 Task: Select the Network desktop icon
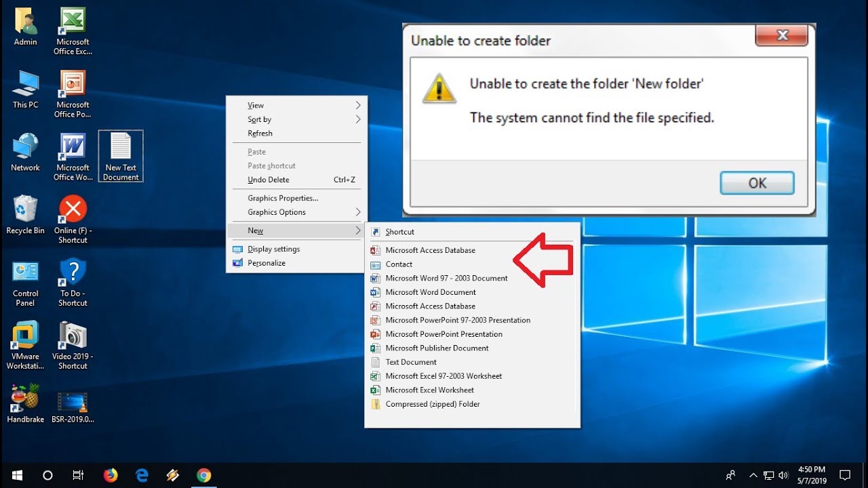point(25,153)
